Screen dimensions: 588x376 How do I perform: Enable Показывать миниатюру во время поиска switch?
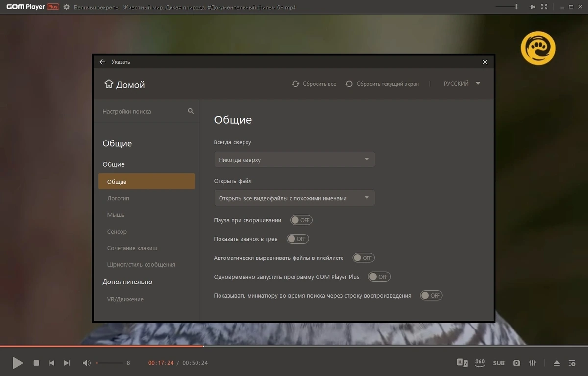[431, 295]
